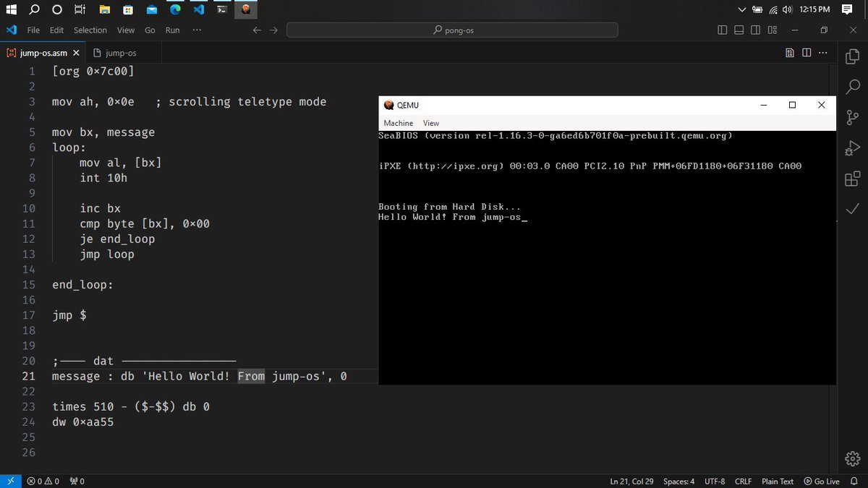Open Windows search from taskbar
Viewport: 868px width, 488px height.
(x=35, y=9)
